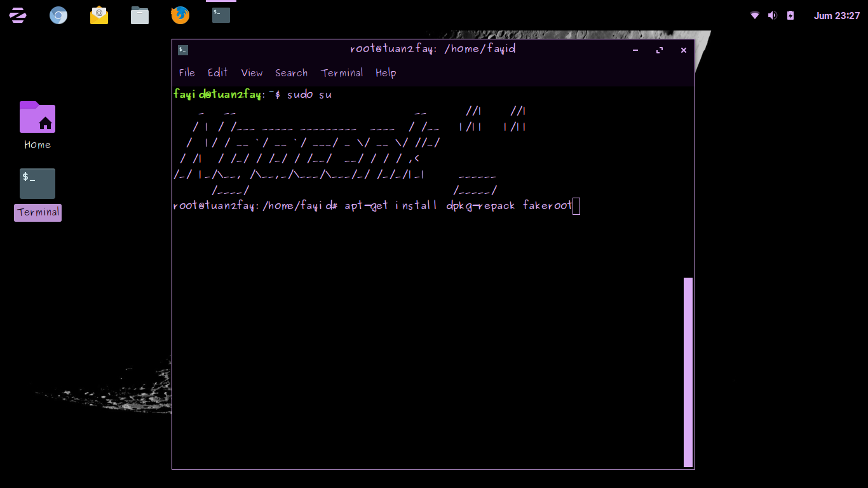
Task: Launch the web browser from the taskbar
Action: tap(58, 15)
